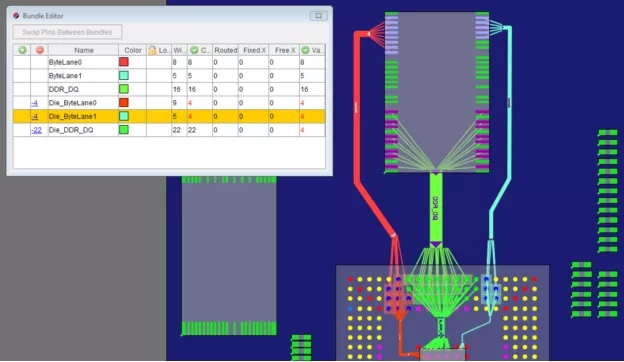
Task: Select the Die_DDR_DQ bundle row
Action: [169, 130]
